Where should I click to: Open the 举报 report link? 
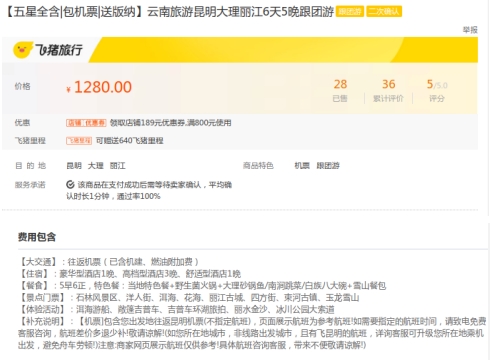(x=470, y=30)
